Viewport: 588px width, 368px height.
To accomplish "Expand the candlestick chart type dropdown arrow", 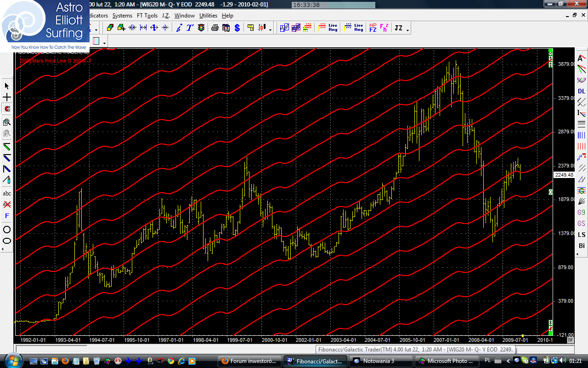I will pyautogui.click(x=270, y=30).
